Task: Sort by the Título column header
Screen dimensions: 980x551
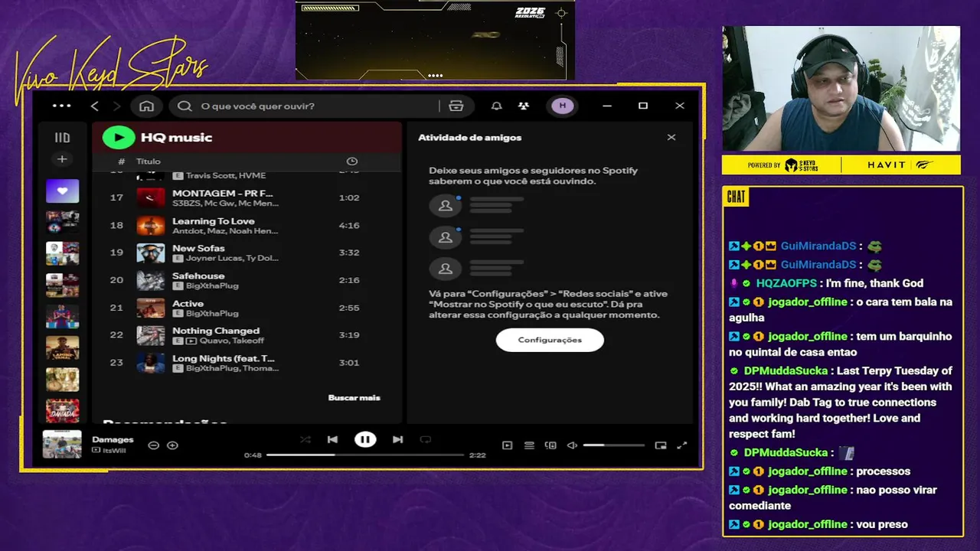Action: coord(149,161)
